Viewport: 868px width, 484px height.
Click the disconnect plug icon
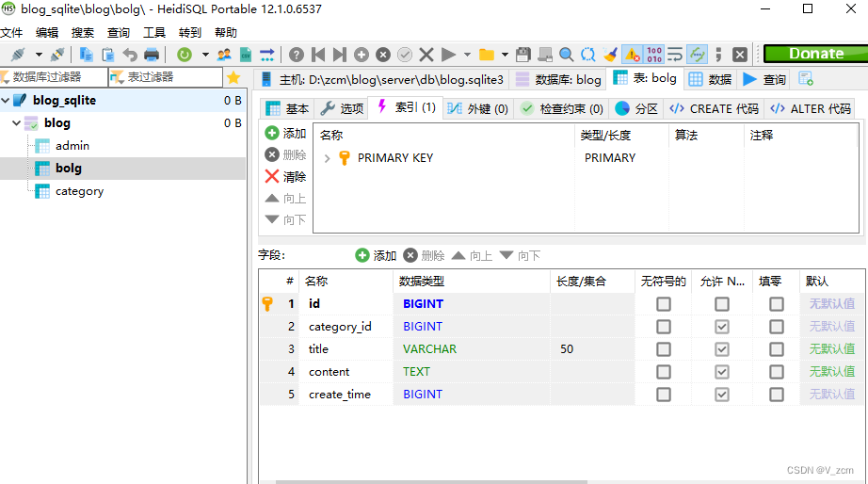coord(57,55)
